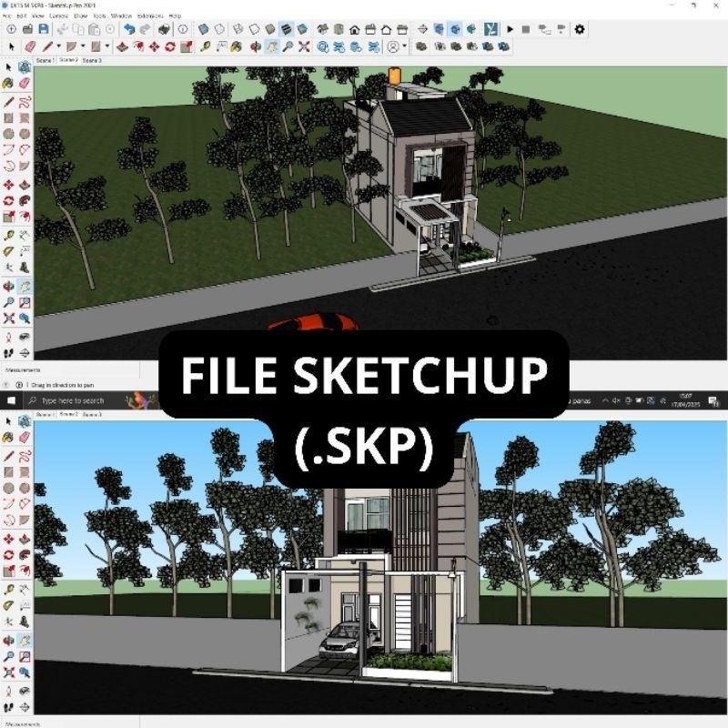Choose the Protractor tool in upper left palette
Viewport: 728px width, 728px height.
8,251
